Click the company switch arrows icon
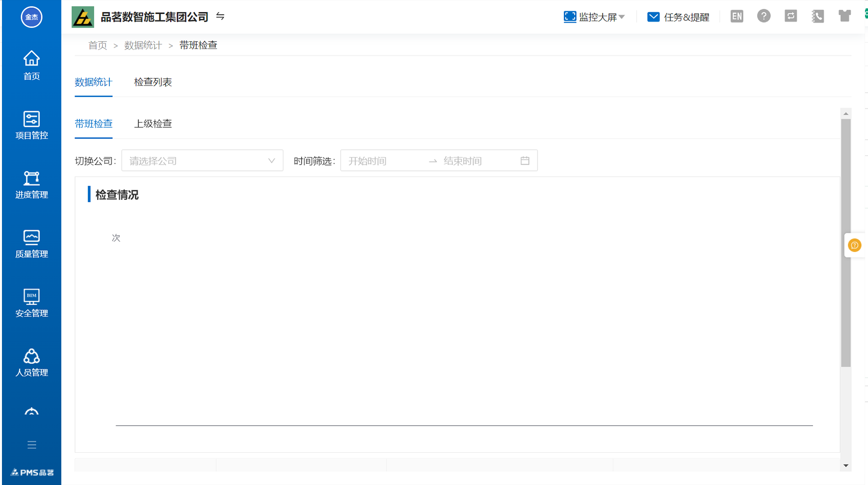The height and width of the screenshot is (485, 868). pos(220,16)
